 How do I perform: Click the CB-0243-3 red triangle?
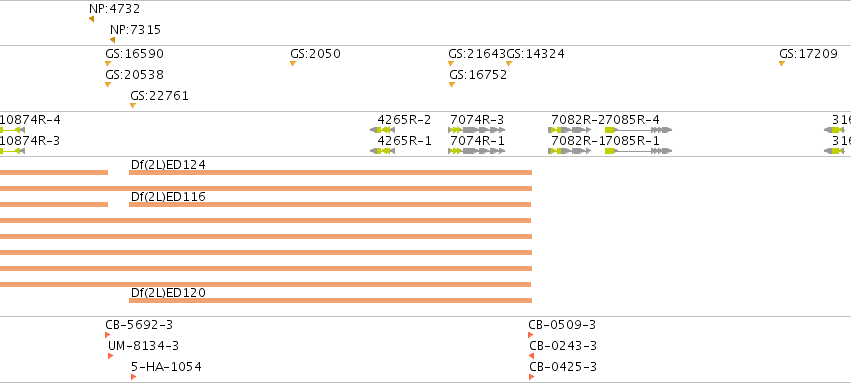531,356
